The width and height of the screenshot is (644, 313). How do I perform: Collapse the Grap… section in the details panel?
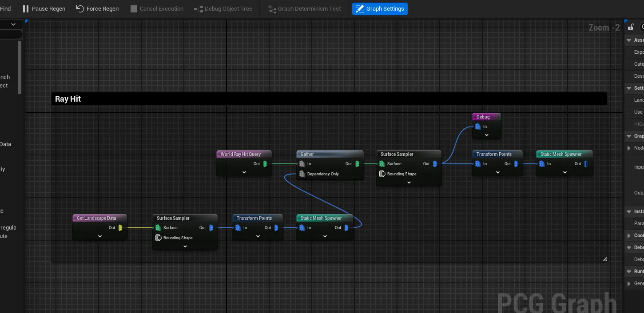pyautogui.click(x=629, y=136)
